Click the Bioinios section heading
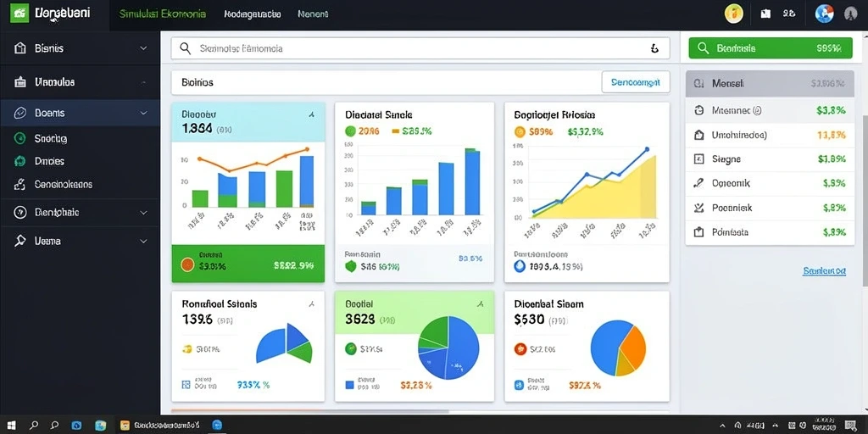868x434 pixels. (x=198, y=82)
